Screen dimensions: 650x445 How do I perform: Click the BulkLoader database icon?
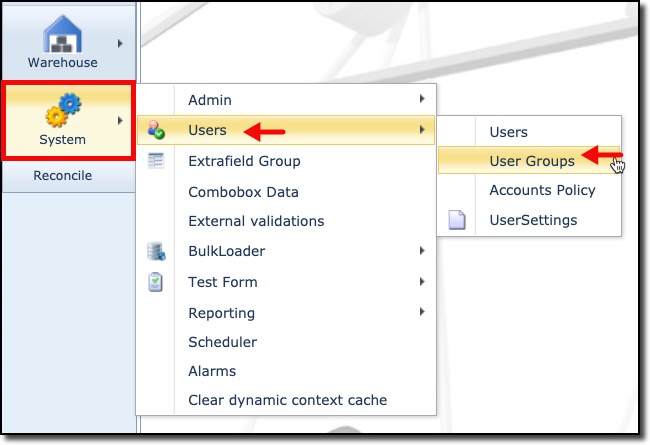coord(155,251)
